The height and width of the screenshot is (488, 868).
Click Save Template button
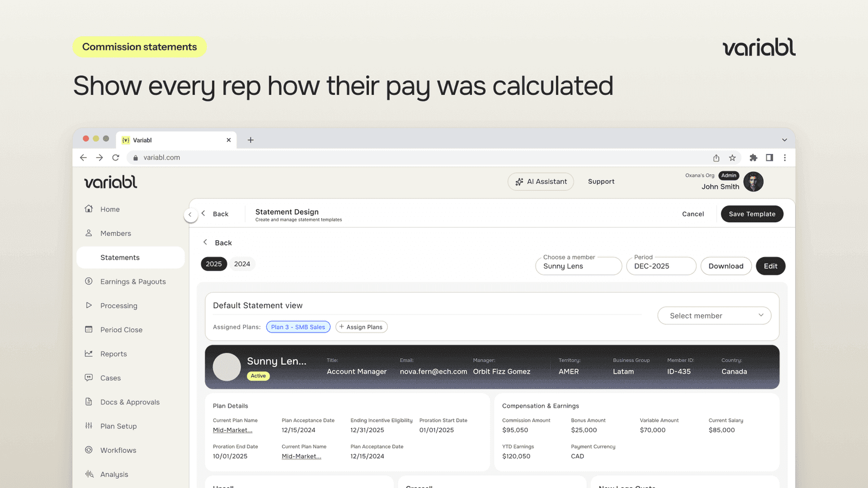752,214
